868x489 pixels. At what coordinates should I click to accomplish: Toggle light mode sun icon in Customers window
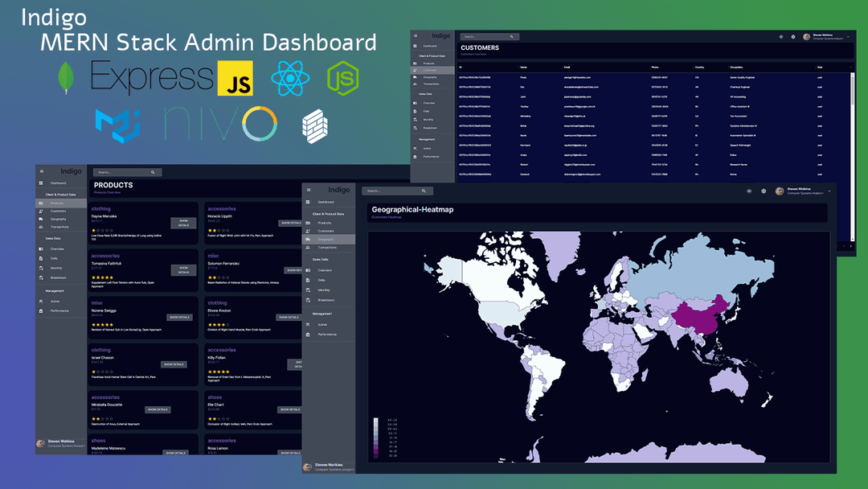click(x=781, y=36)
